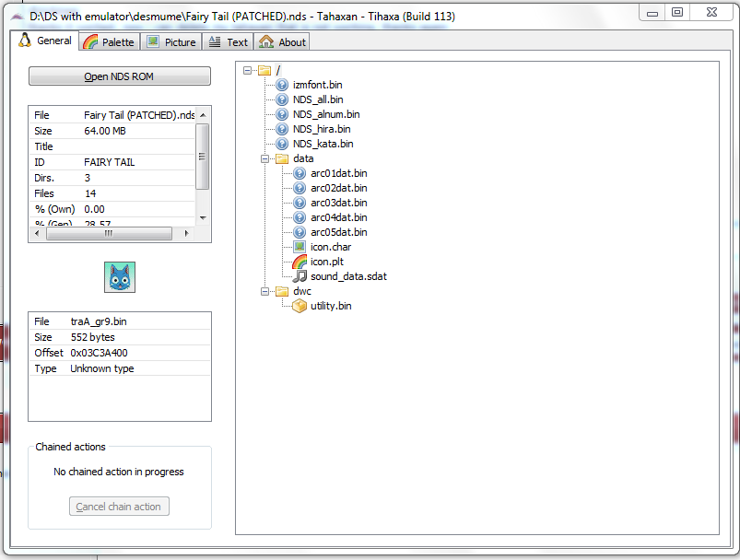The width and height of the screenshot is (740, 560).
Task: Click the arc05dat.bin file icon
Action: 300,232
